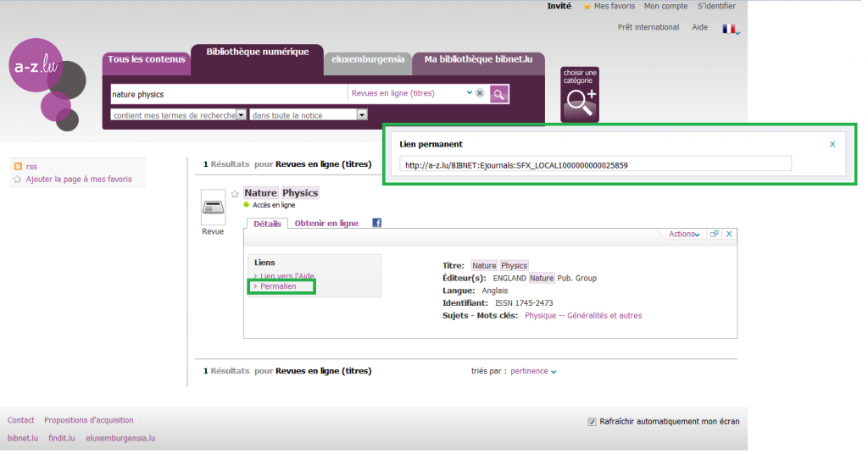
Task: Open subject Physique -- Généralités et autres
Action: pyautogui.click(x=583, y=316)
